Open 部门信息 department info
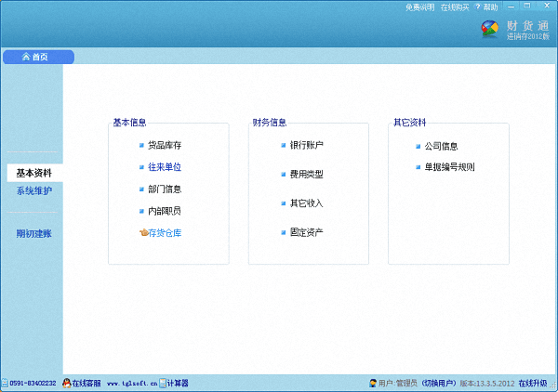This screenshot has height=392, width=558. (x=165, y=189)
